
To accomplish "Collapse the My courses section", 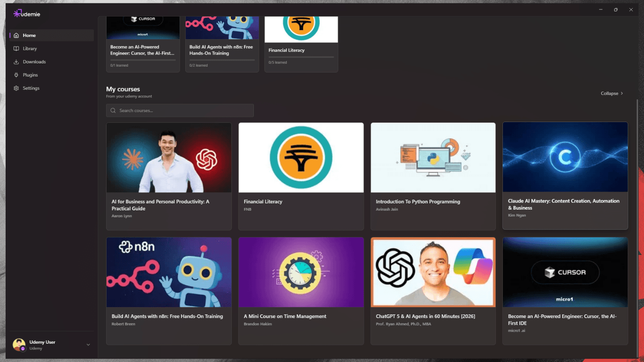I will tap(612, 93).
